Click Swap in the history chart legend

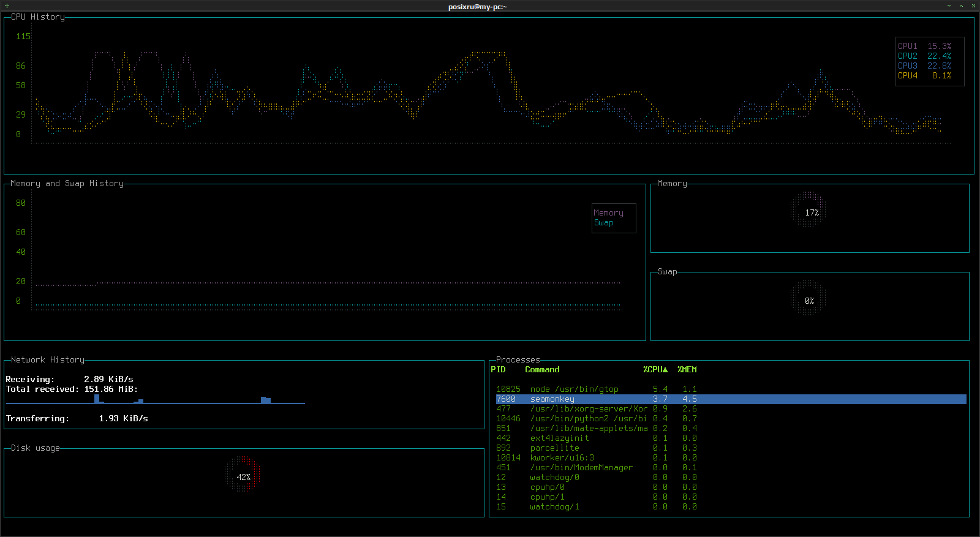(603, 222)
